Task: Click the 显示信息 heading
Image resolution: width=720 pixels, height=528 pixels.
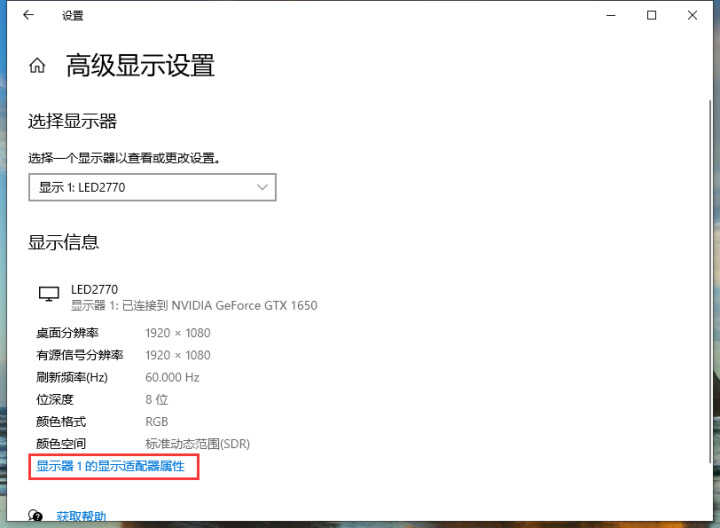Action: click(63, 242)
